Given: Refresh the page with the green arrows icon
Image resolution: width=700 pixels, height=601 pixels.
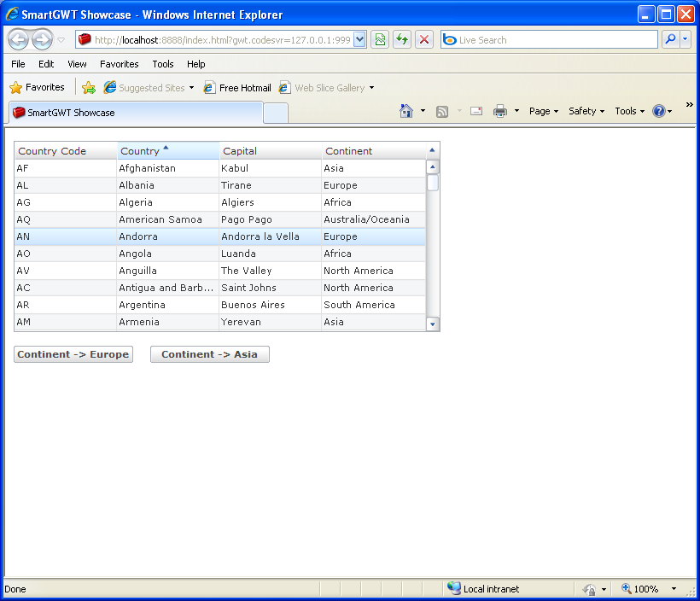Looking at the screenshot, I should point(402,40).
